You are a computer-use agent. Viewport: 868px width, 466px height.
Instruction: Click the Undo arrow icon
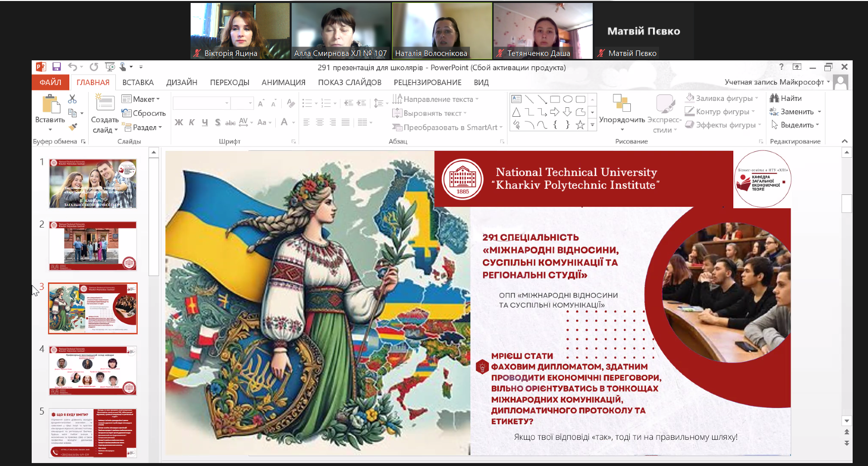tap(72, 67)
